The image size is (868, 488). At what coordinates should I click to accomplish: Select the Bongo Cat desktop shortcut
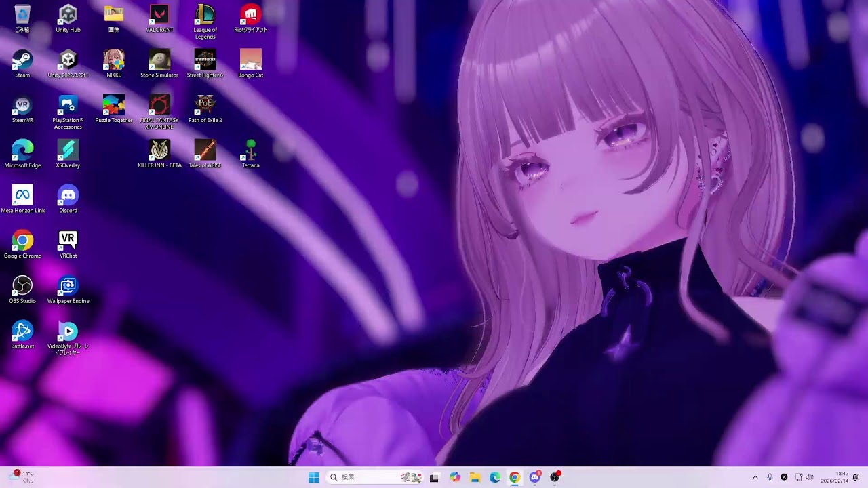pos(250,64)
